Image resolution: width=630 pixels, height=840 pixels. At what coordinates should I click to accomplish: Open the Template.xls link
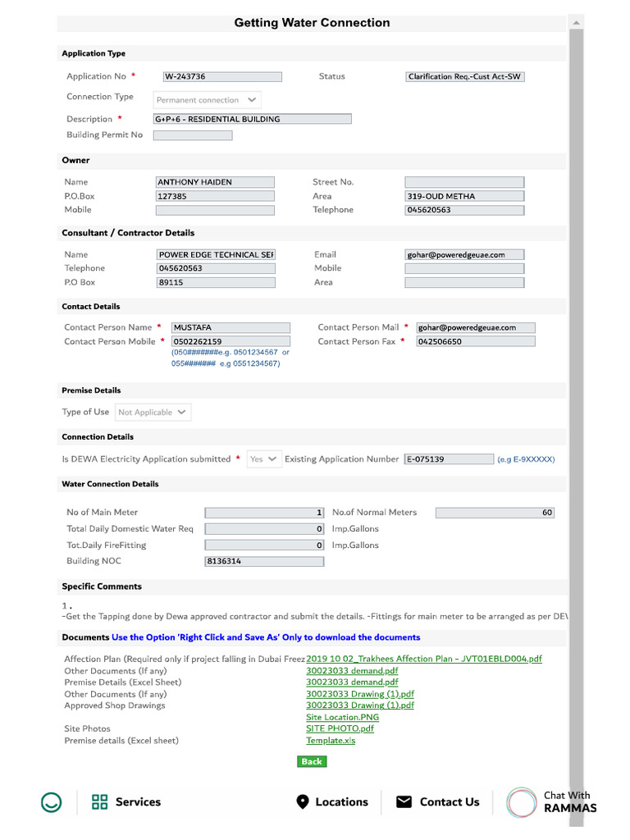331,741
